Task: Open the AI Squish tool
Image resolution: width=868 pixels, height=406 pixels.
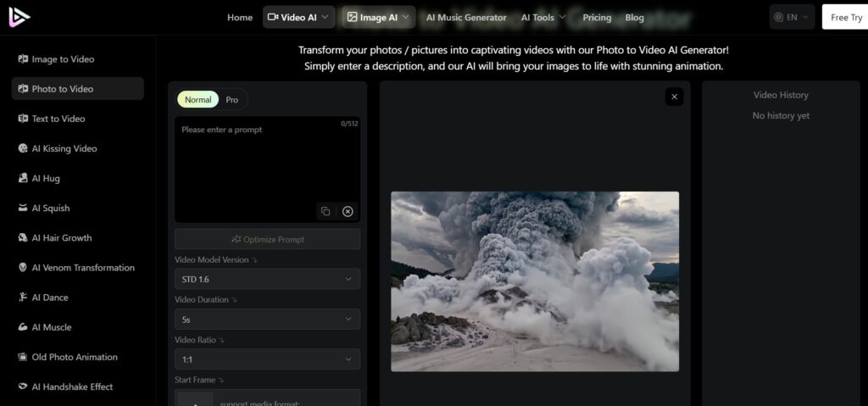Action: (77, 209)
